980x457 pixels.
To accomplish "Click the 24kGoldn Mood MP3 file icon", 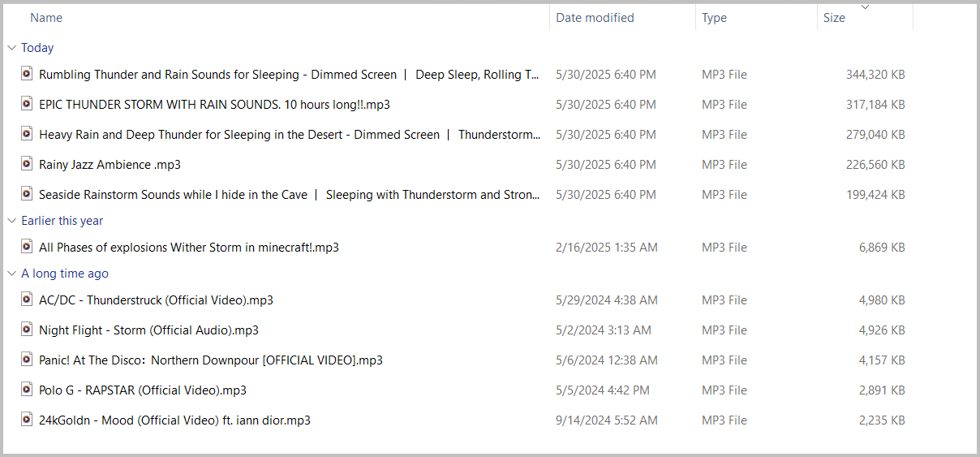I will pyautogui.click(x=27, y=420).
